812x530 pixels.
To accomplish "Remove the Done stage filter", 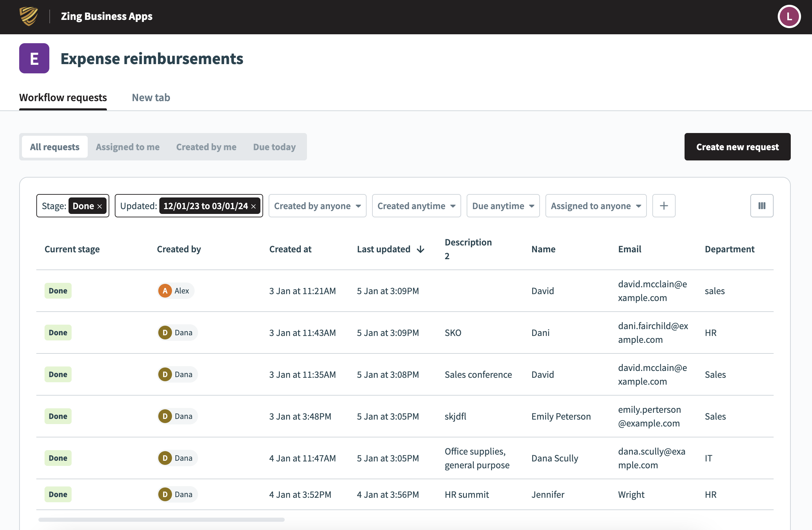I will [100, 206].
